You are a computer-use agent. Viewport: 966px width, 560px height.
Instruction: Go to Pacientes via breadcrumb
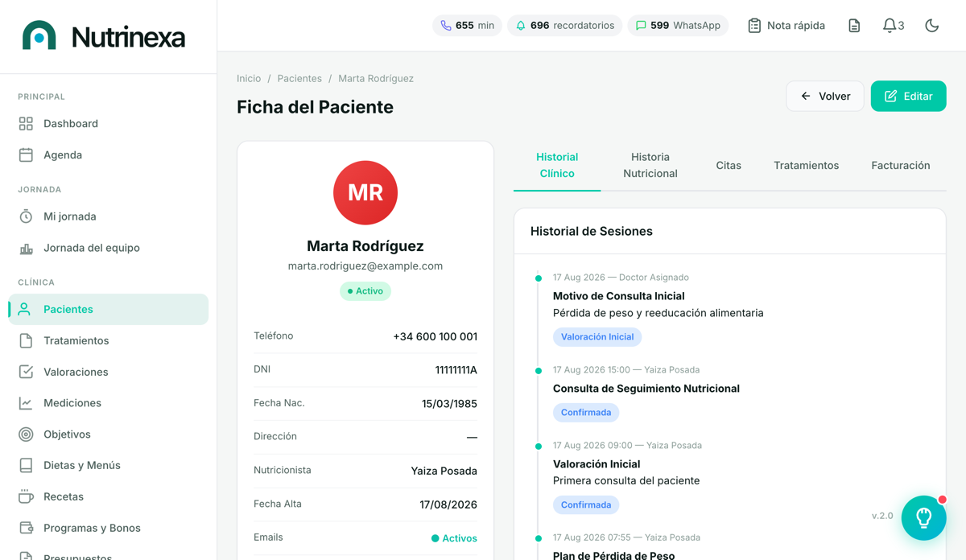(299, 79)
